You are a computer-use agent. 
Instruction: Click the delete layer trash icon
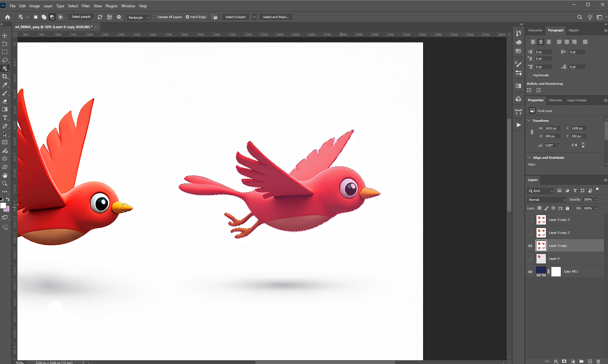[598, 361]
